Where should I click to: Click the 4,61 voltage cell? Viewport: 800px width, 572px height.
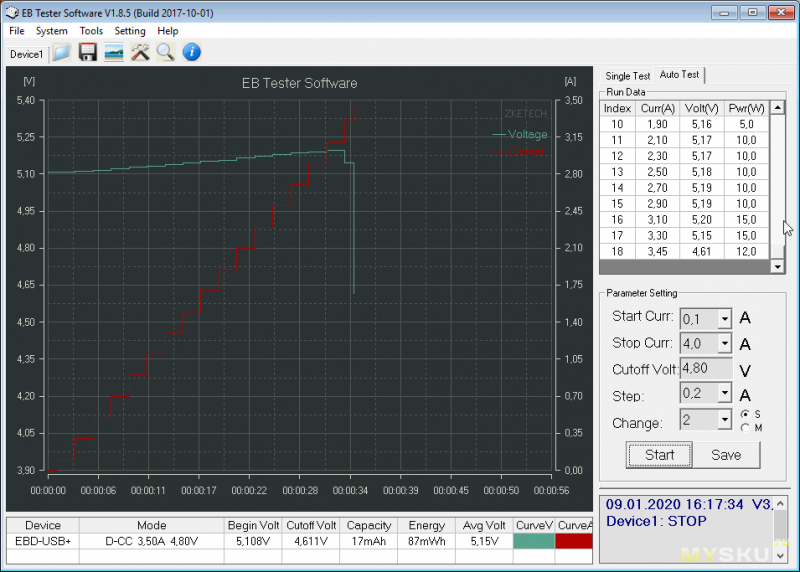[702, 252]
